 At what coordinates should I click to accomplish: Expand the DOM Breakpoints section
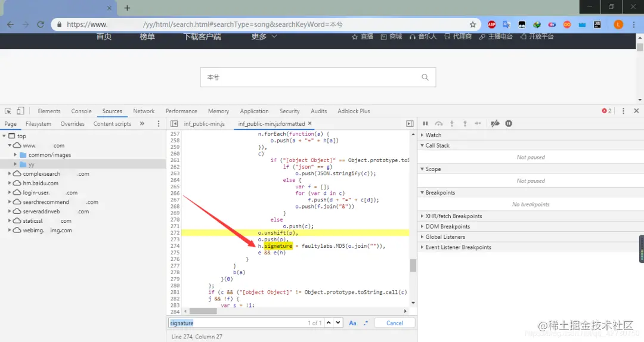[x=422, y=226]
